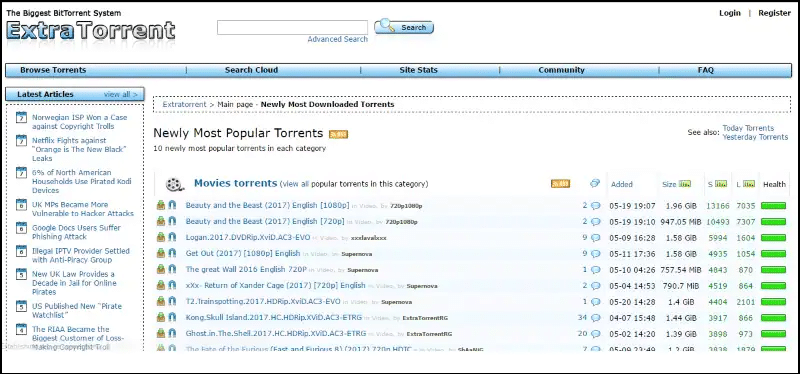Click the Search button
Viewport: 800px width, 374px height.
404,27
